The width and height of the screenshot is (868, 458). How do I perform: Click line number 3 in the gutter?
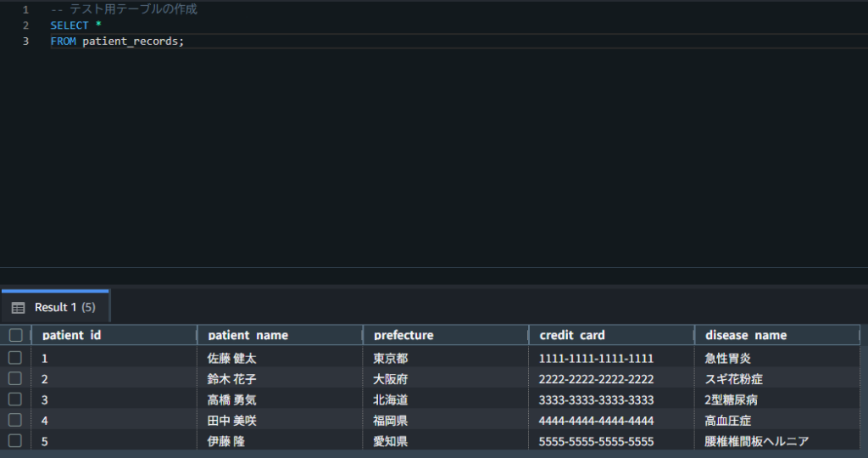(x=25, y=41)
